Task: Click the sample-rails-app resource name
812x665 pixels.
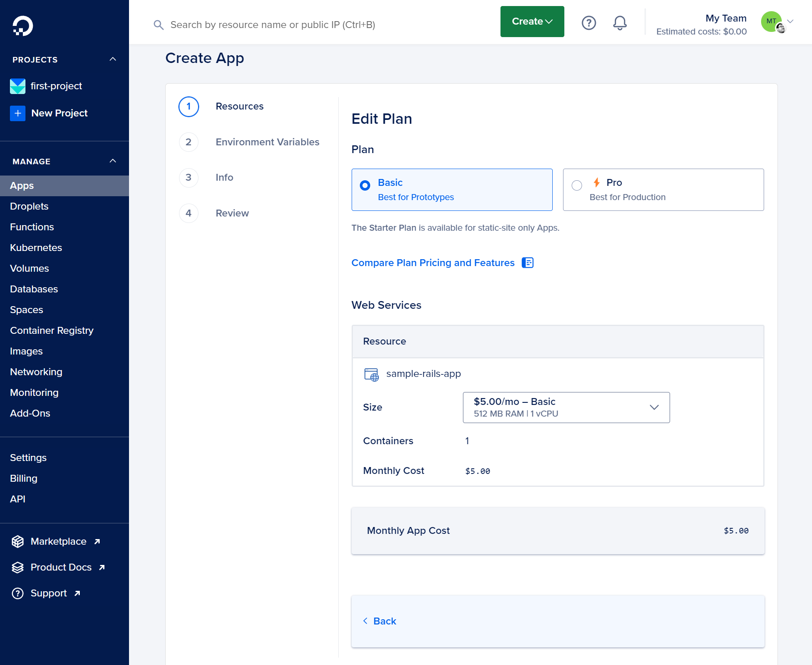Action: pos(423,374)
